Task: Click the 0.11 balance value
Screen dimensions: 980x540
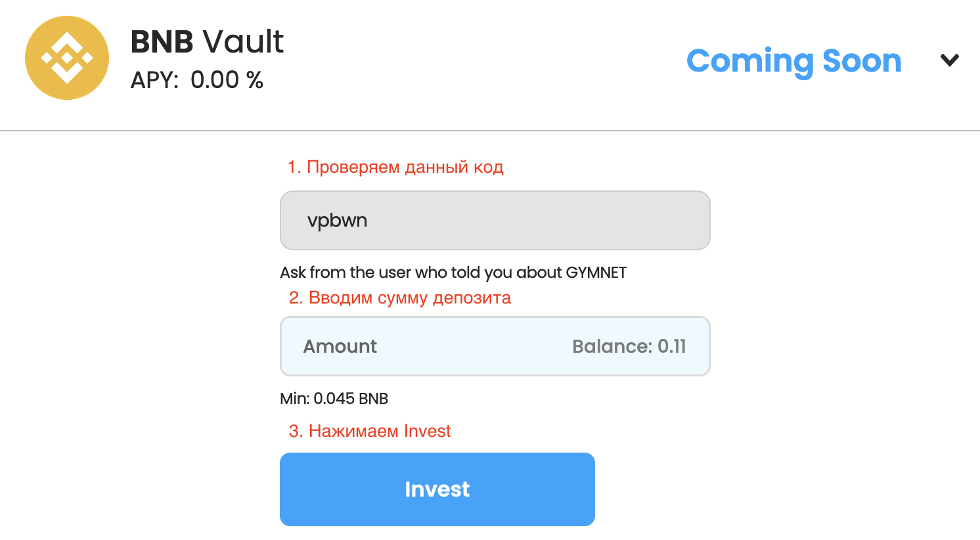Action: coord(672,346)
